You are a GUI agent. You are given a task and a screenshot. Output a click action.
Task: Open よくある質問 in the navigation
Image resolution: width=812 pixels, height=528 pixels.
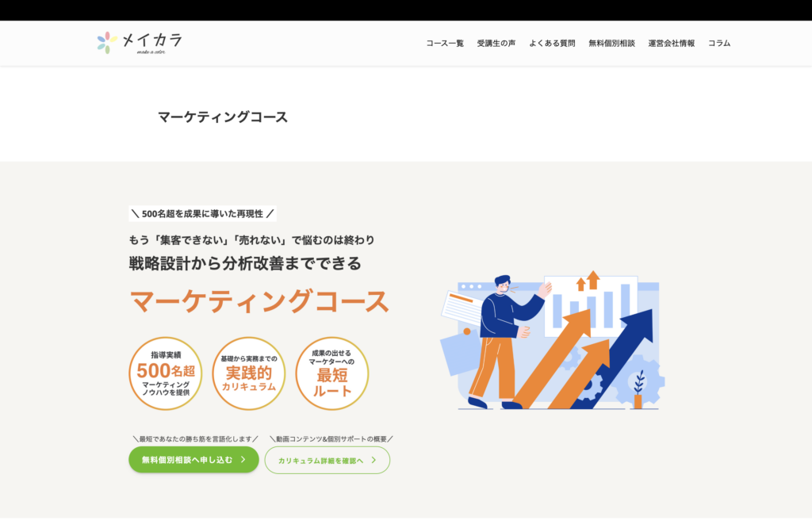pos(552,44)
